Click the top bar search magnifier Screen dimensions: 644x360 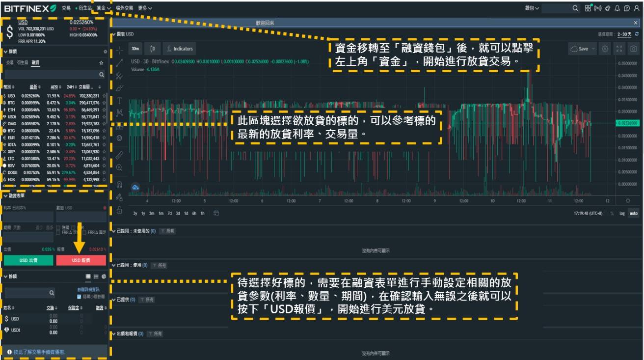(x=576, y=8)
